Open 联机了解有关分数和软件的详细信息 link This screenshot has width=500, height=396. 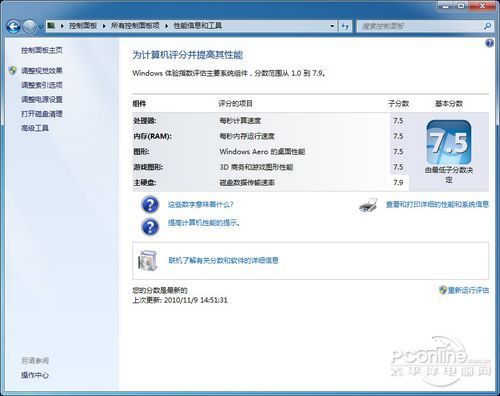tap(223, 260)
